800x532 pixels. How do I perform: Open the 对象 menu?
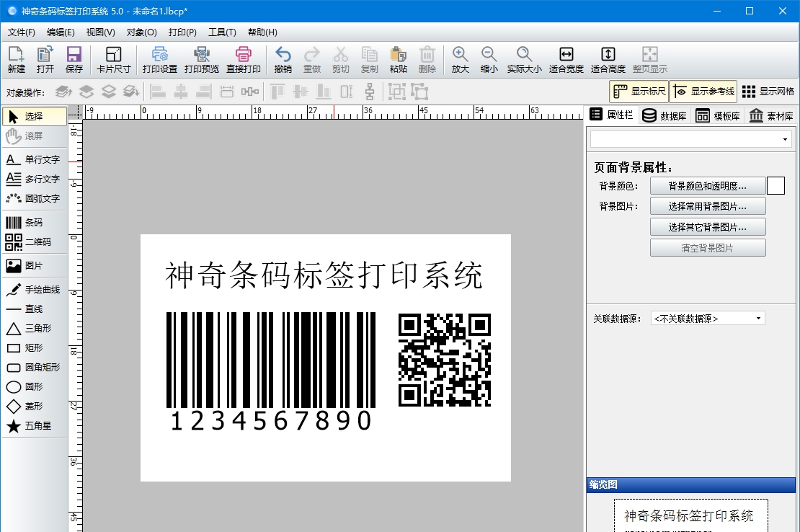[x=141, y=32]
